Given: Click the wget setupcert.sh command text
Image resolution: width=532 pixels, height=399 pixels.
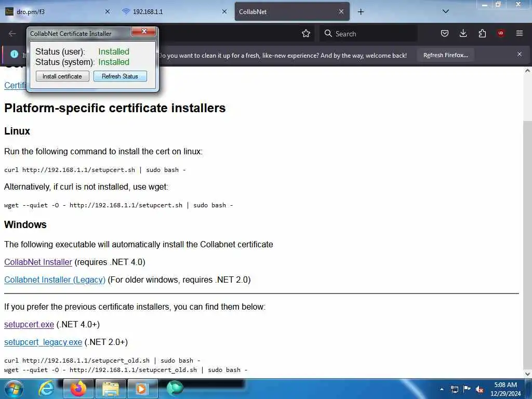Looking at the screenshot, I should [118, 205].
